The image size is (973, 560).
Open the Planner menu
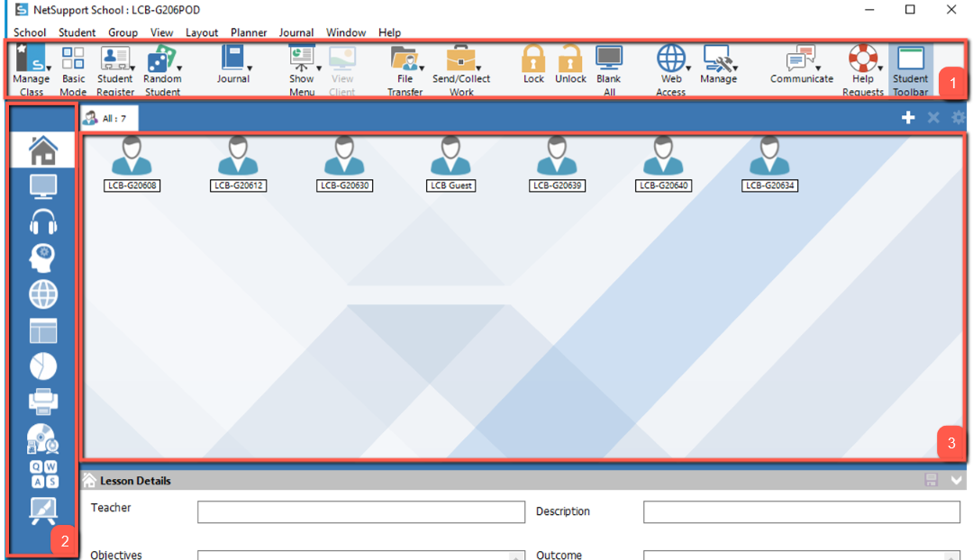pyautogui.click(x=249, y=32)
